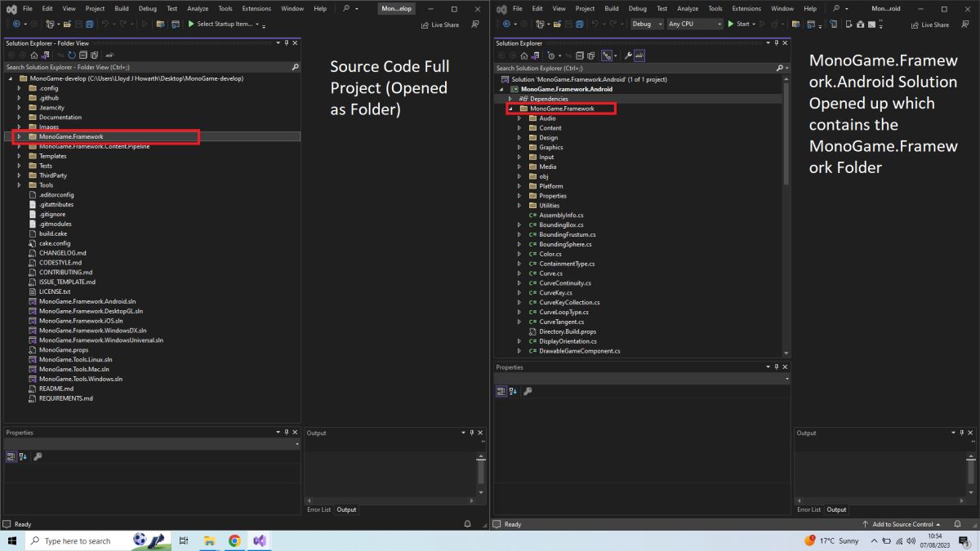Click Pending Changes Filter icon in right Solution Explorer
This screenshot has height=551, width=980.
click(x=551, y=56)
